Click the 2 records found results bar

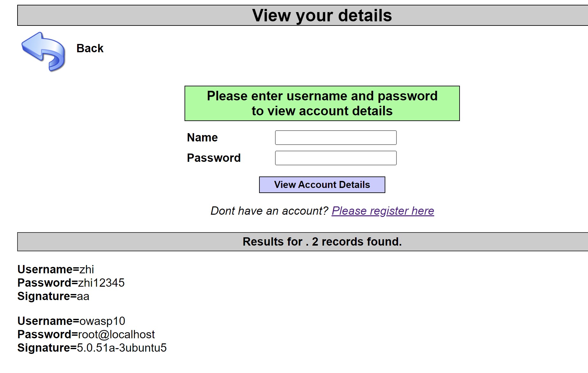(322, 242)
